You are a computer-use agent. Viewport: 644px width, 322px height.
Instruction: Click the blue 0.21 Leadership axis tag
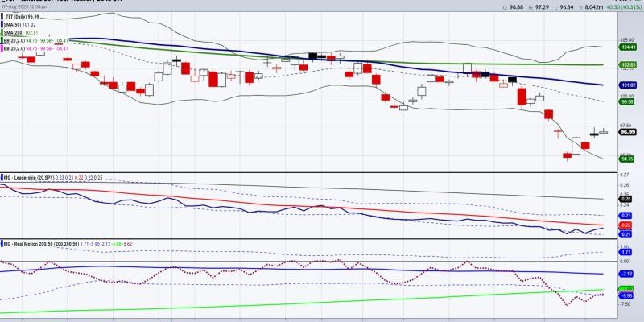625,234
